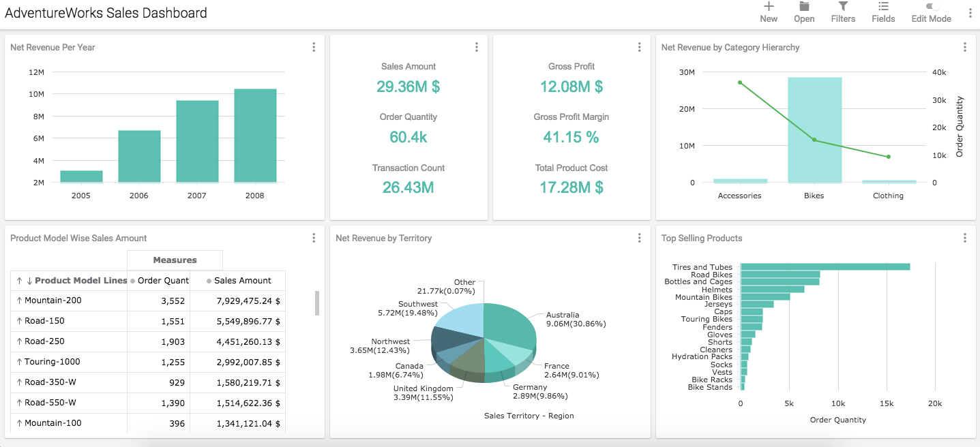The height and width of the screenshot is (447, 980).
Task: Open Net Revenue Per Year panel options
Action: pyautogui.click(x=314, y=47)
